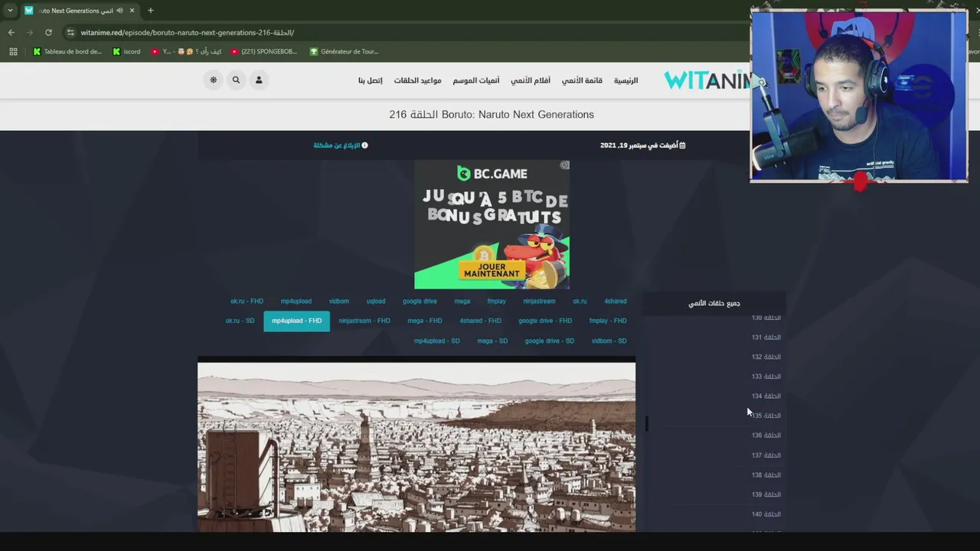Screen dimensions: 980x551
Task: Toggle the dark/light theme icon
Action: [214, 80]
